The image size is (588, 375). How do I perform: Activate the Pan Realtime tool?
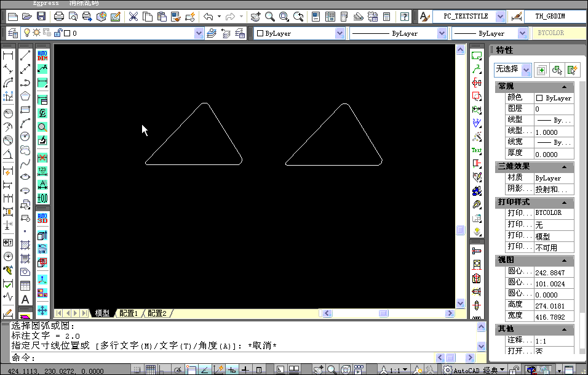[x=255, y=17]
